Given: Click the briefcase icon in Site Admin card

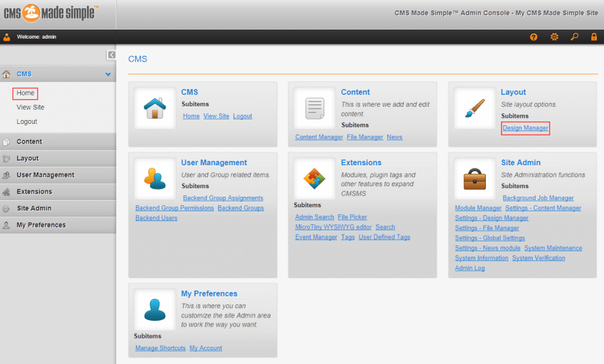Looking at the screenshot, I should pyautogui.click(x=475, y=179).
